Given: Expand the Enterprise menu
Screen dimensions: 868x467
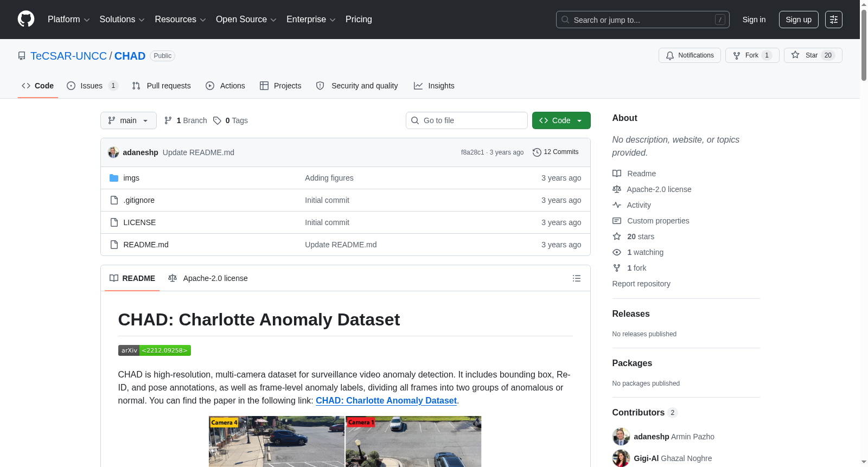Looking at the screenshot, I should (311, 20).
